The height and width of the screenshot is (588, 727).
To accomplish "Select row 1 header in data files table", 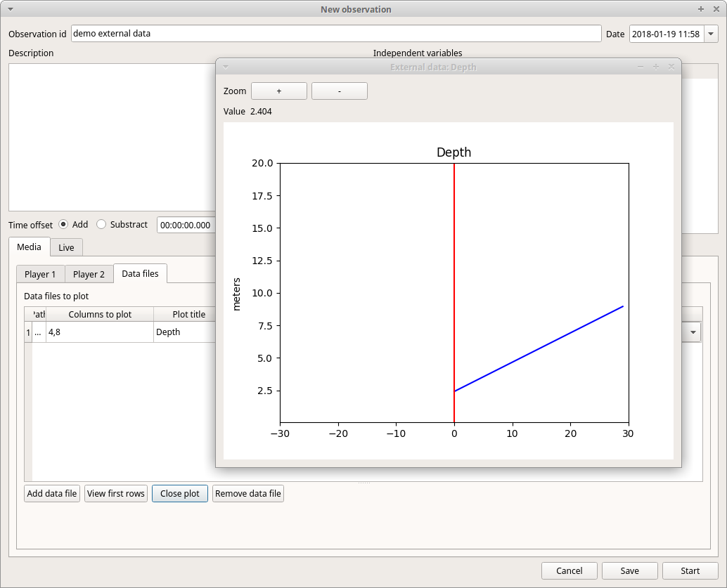I will coord(28,332).
